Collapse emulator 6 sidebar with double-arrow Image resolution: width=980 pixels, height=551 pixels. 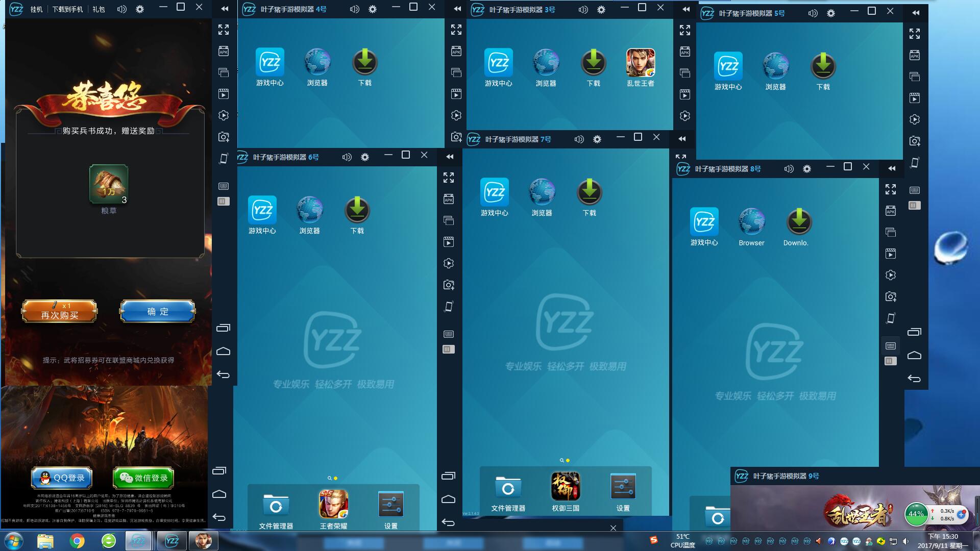click(450, 157)
